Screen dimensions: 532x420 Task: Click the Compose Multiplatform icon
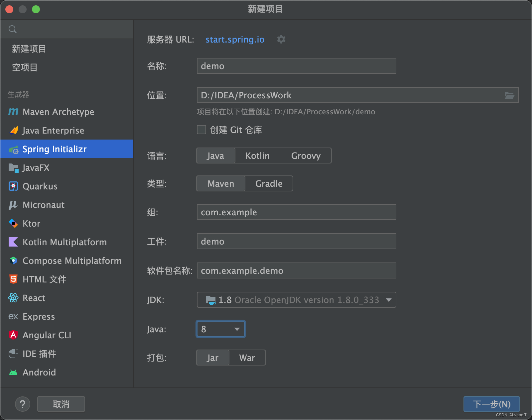pos(13,261)
